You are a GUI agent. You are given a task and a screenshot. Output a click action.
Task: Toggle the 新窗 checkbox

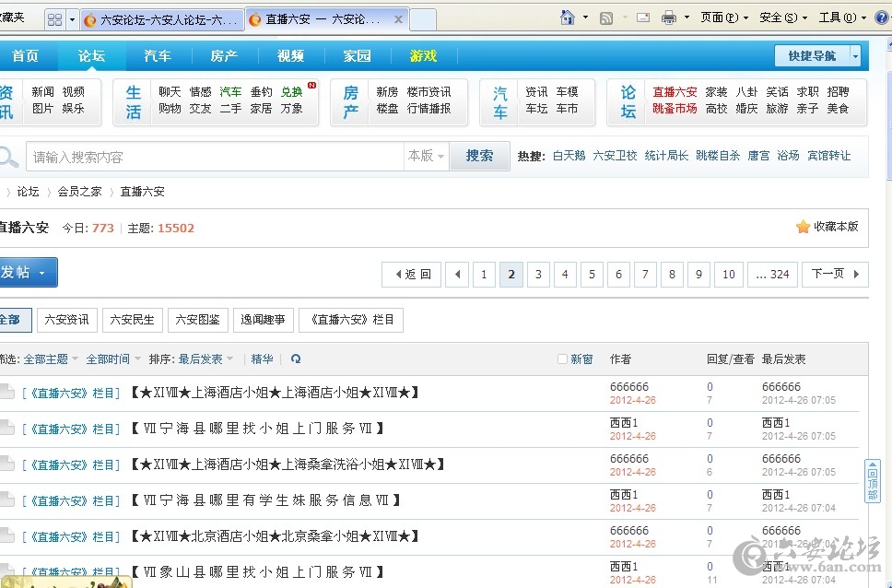tap(563, 359)
